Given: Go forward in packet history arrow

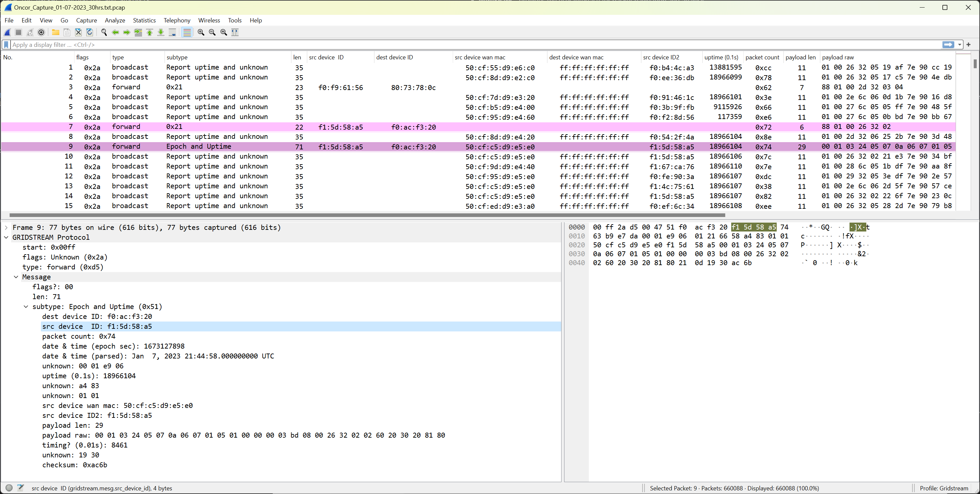Looking at the screenshot, I should (x=127, y=32).
